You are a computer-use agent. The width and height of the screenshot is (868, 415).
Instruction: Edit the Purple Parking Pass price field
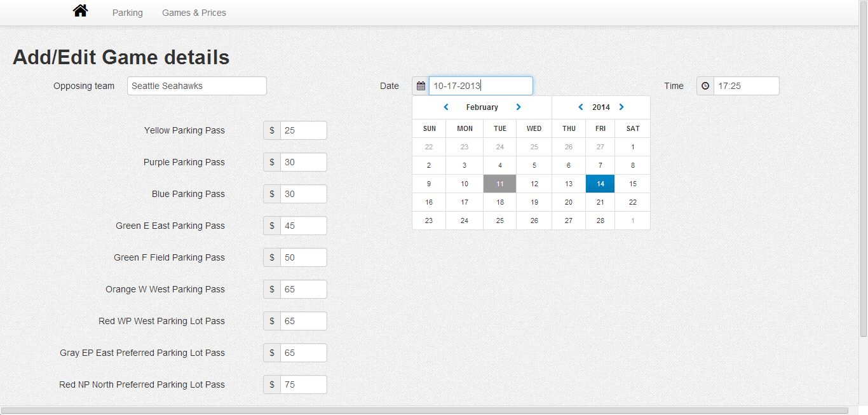[303, 162]
